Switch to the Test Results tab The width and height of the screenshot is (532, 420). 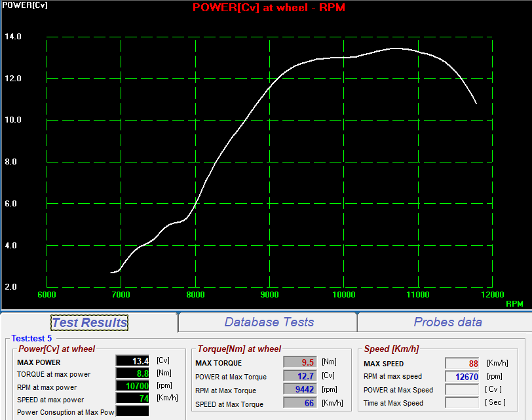coord(89,322)
